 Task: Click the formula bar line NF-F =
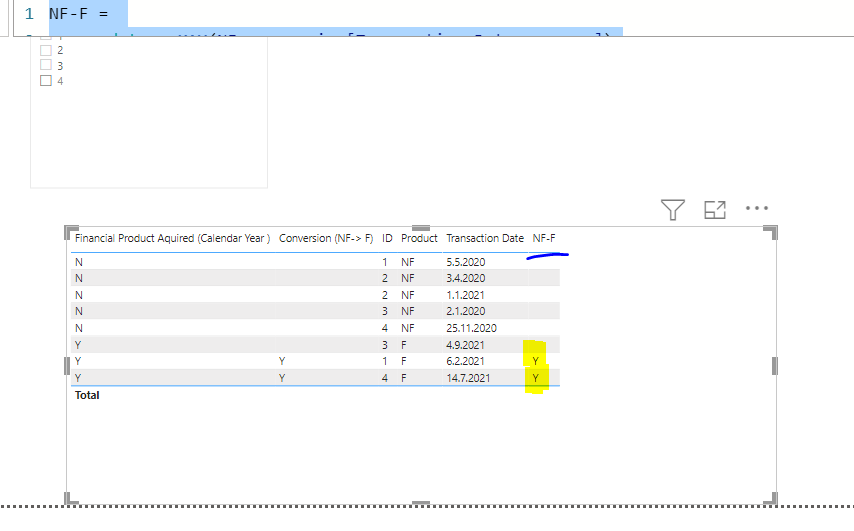tap(78, 14)
